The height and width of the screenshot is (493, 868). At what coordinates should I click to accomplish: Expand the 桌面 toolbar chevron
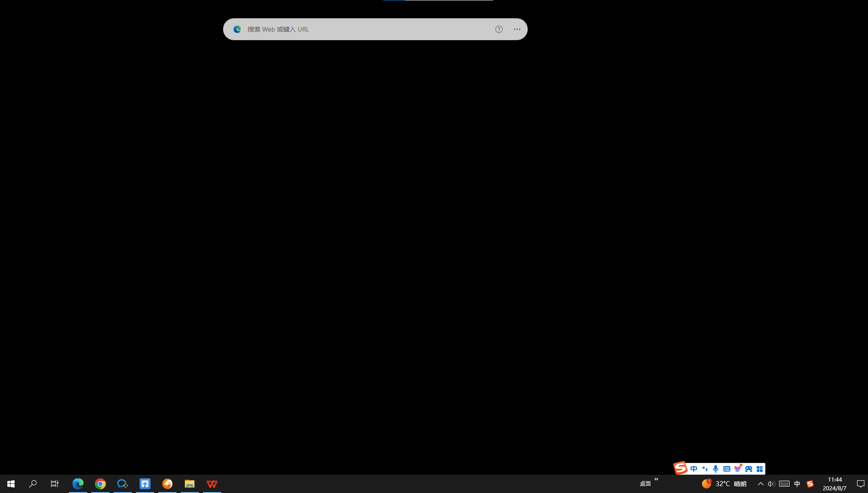tap(656, 479)
